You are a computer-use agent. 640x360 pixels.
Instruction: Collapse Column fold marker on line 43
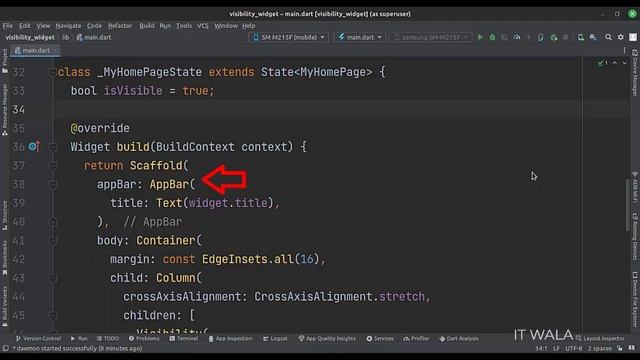click(53, 278)
